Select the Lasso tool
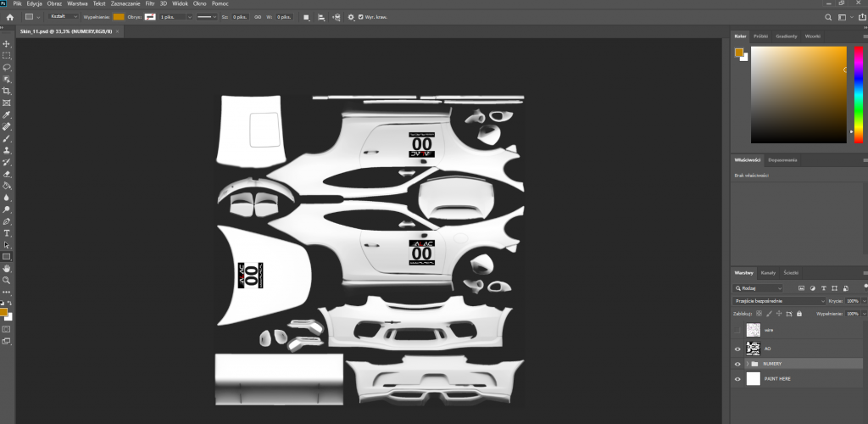Image resolution: width=868 pixels, height=424 pixels. [x=7, y=67]
